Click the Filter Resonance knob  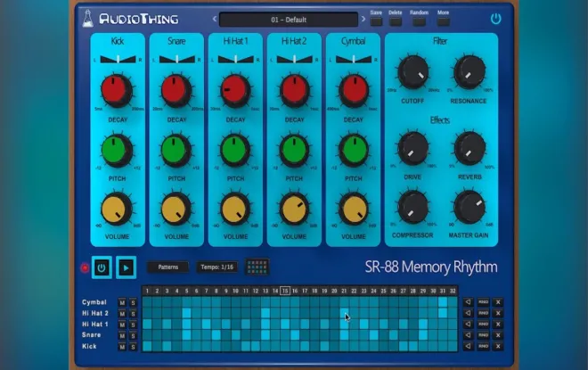click(x=470, y=72)
